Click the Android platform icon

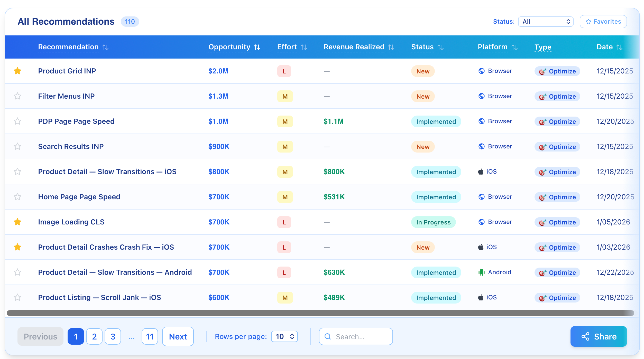[481, 272]
